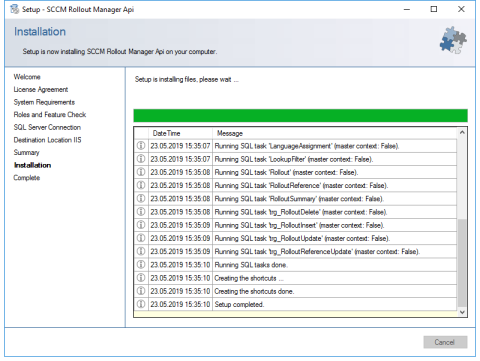The height and width of the screenshot is (361, 480).
Task: Click info icon of 'trg_RolloutDelete' log row
Action: [141, 212]
